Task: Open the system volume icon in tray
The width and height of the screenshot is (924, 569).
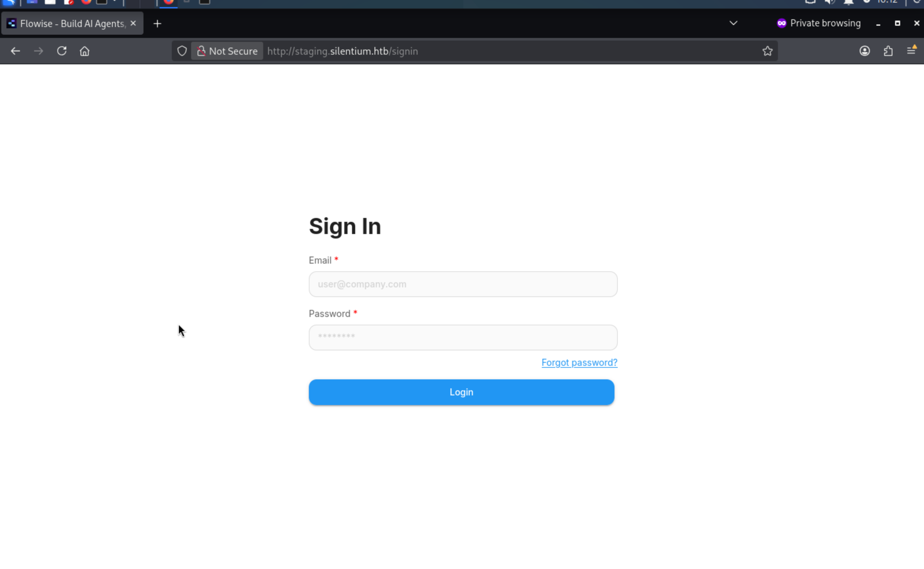Action: [829, 2]
